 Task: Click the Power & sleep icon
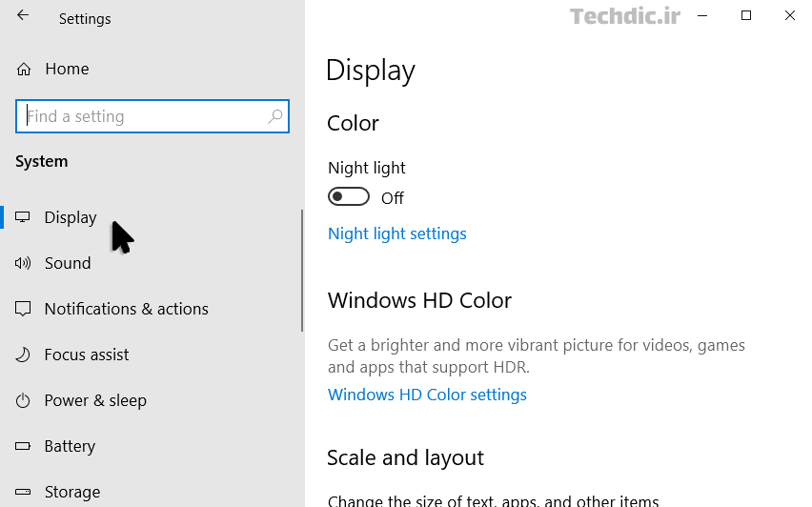[x=23, y=400]
